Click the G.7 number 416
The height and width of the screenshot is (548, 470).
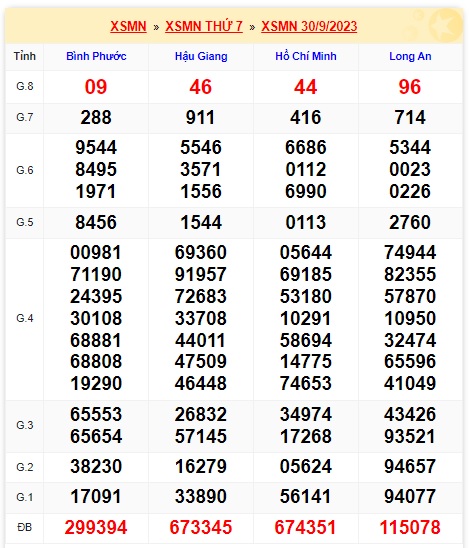pos(305,117)
